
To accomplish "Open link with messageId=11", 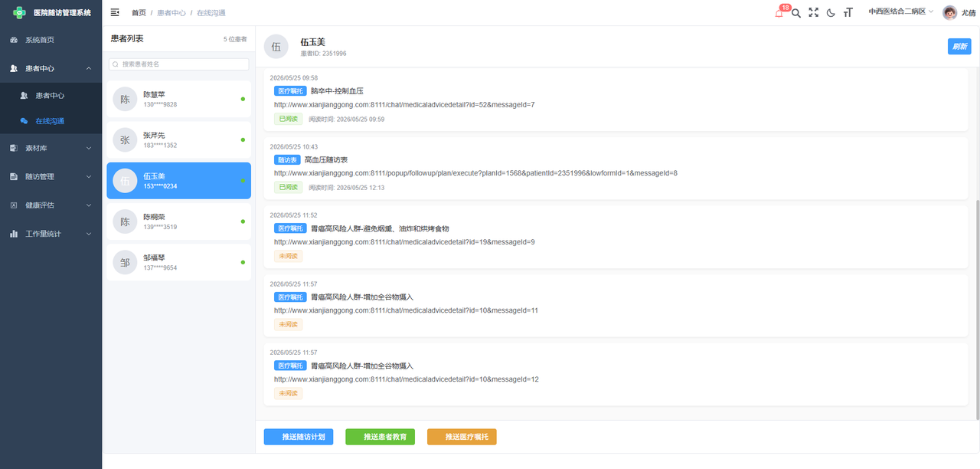I will pyautogui.click(x=407, y=311).
